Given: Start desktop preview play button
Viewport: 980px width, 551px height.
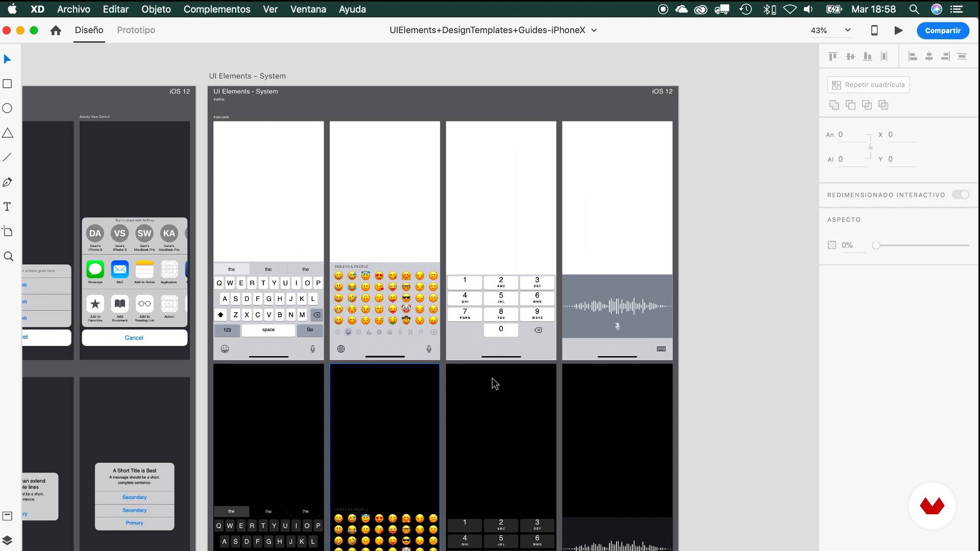Looking at the screenshot, I should tap(898, 30).
